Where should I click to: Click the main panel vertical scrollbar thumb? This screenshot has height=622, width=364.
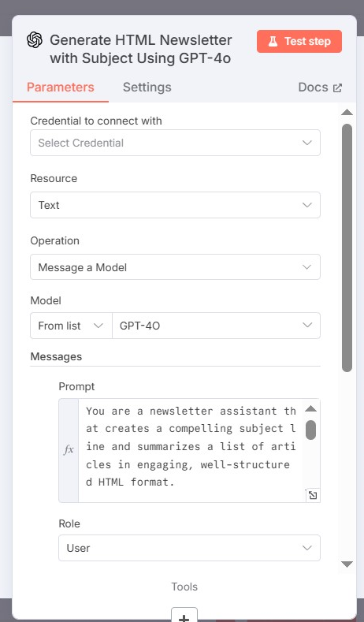[347, 248]
